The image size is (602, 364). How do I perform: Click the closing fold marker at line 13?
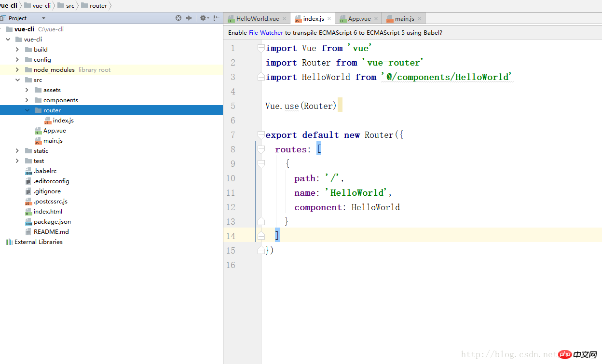click(x=261, y=221)
